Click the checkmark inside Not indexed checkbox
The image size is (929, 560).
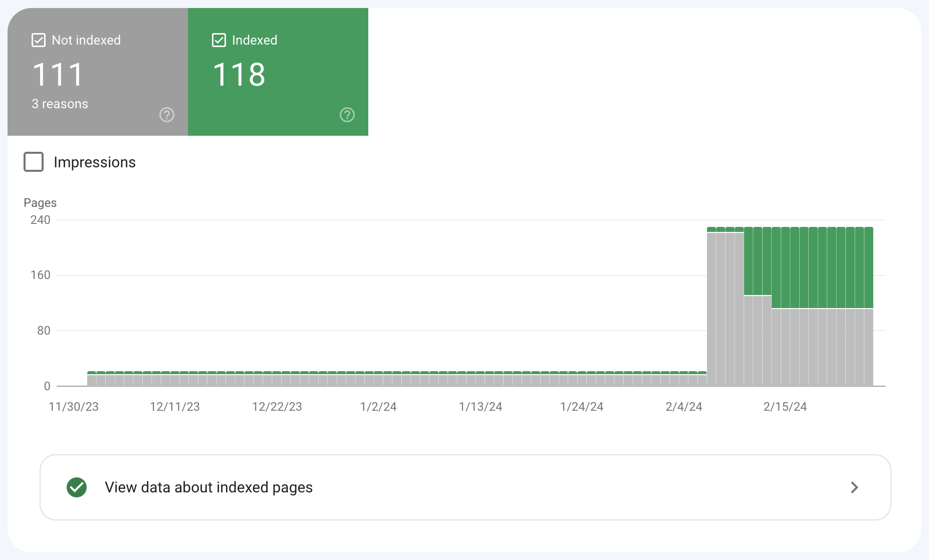coord(38,40)
